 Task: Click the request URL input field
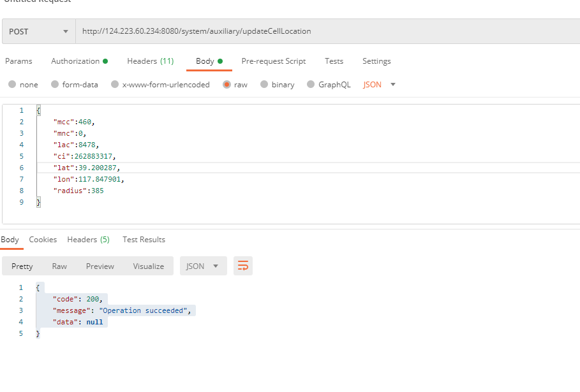[x=319, y=31]
